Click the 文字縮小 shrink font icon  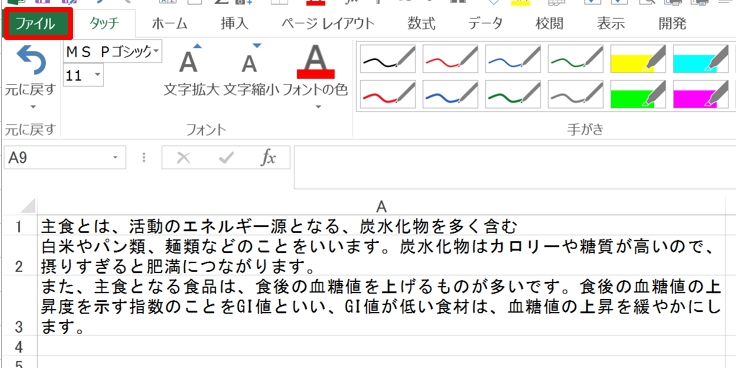(x=250, y=59)
